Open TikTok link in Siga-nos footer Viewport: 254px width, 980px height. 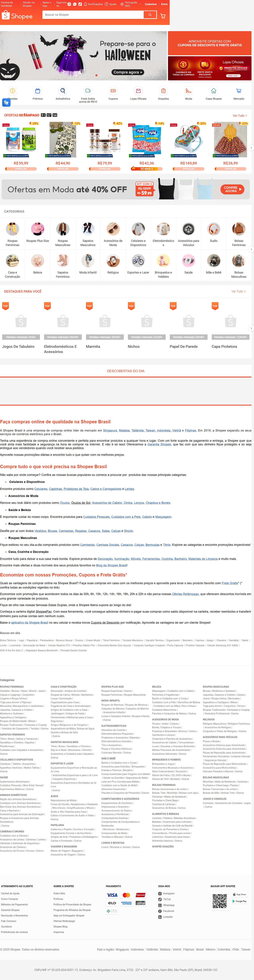pyautogui.click(x=164, y=900)
